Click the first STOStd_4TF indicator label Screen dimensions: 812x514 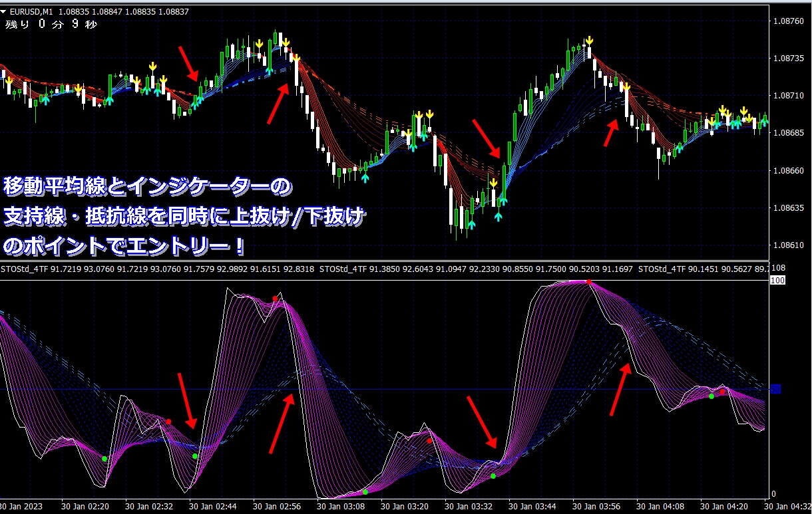point(25,269)
